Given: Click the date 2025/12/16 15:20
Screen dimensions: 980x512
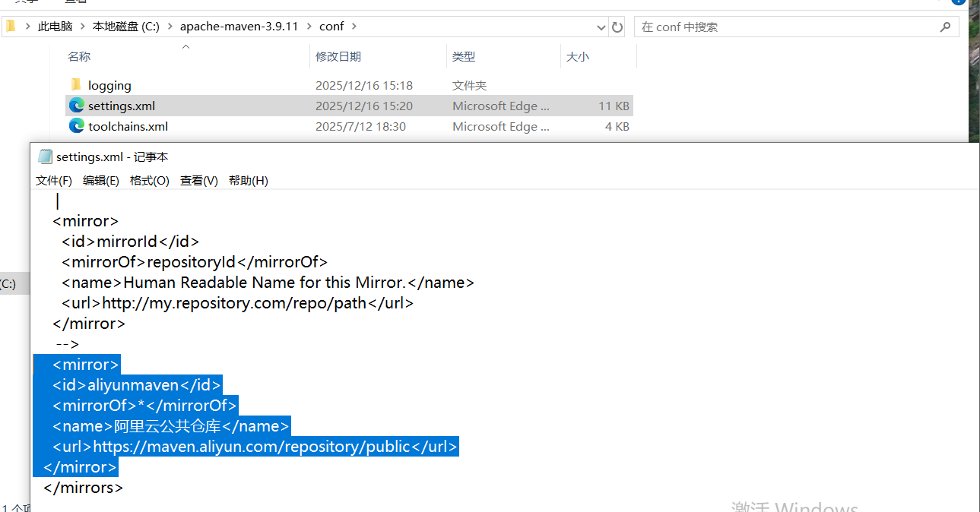Looking at the screenshot, I should click(x=364, y=106).
